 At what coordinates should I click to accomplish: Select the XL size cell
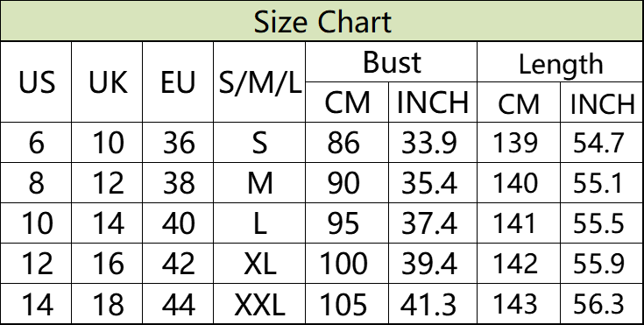259,264
